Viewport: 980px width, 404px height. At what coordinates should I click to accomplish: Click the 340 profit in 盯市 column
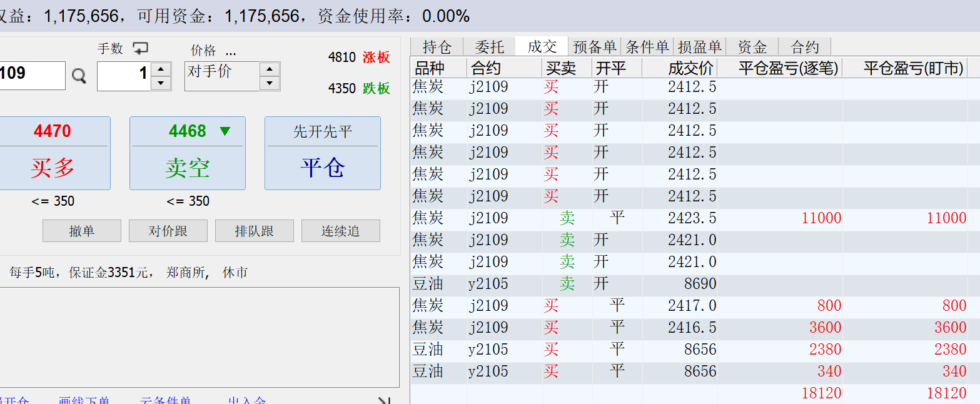click(954, 371)
